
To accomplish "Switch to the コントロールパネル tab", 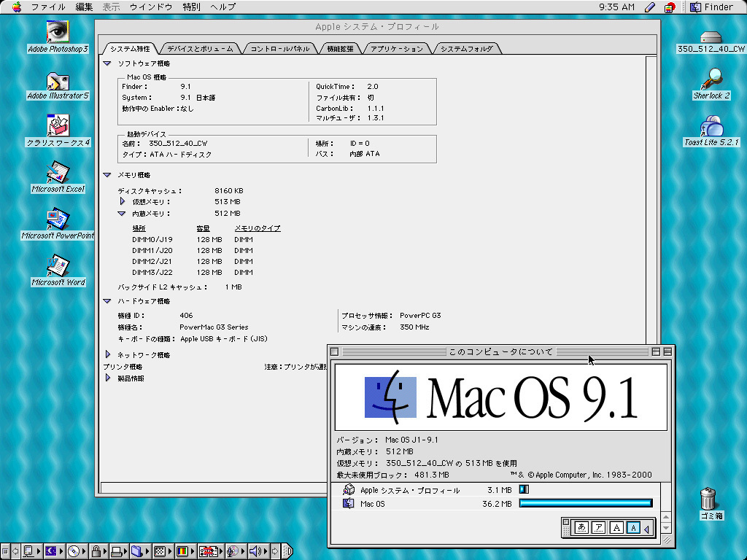I will 279,49.
